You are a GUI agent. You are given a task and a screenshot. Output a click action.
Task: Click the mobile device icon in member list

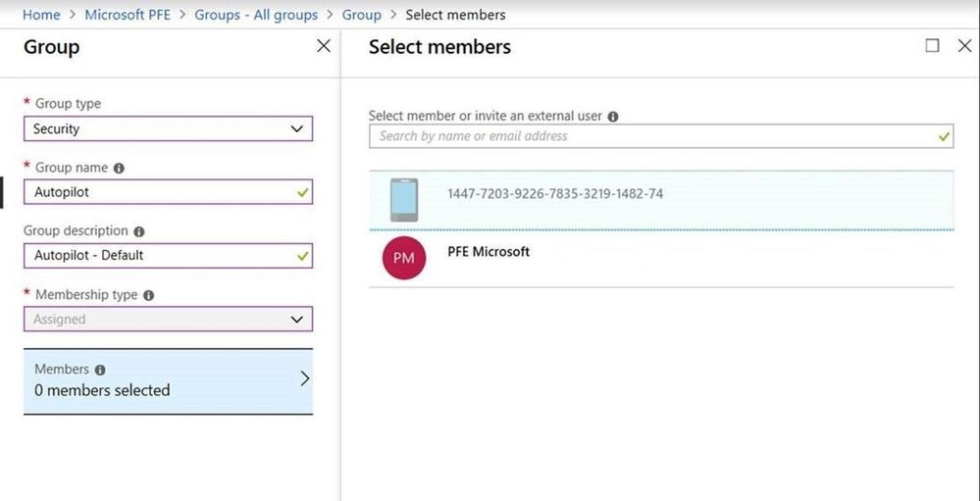[x=403, y=200]
